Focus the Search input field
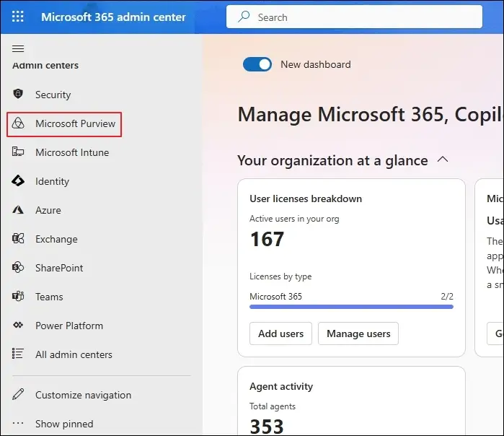The height and width of the screenshot is (436, 504). point(354,17)
